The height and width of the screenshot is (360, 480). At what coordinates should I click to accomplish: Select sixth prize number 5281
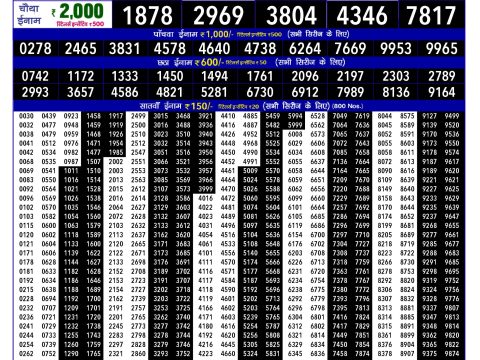(x=214, y=92)
